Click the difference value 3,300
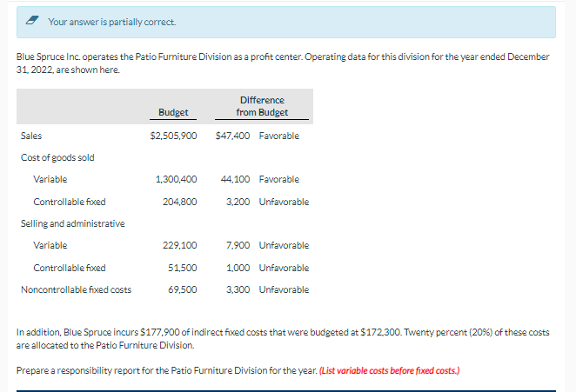 (x=238, y=289)
